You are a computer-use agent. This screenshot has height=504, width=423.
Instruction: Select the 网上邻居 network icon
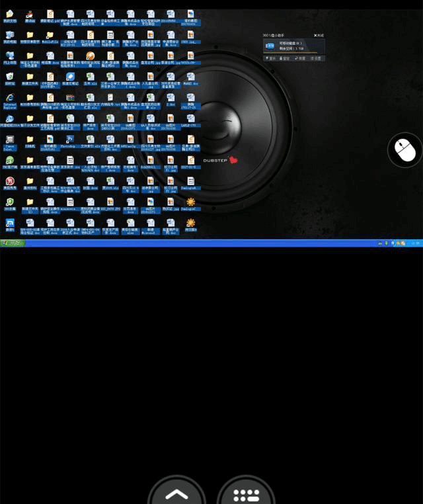[x=9, y=57]
